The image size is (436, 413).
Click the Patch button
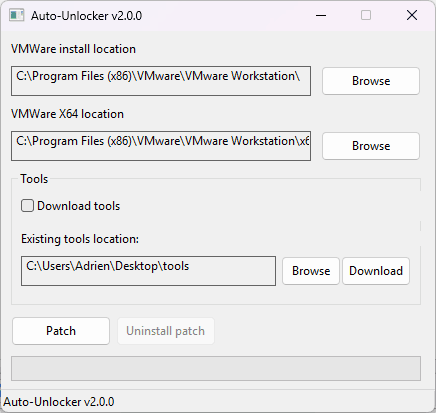pos(61,331)
